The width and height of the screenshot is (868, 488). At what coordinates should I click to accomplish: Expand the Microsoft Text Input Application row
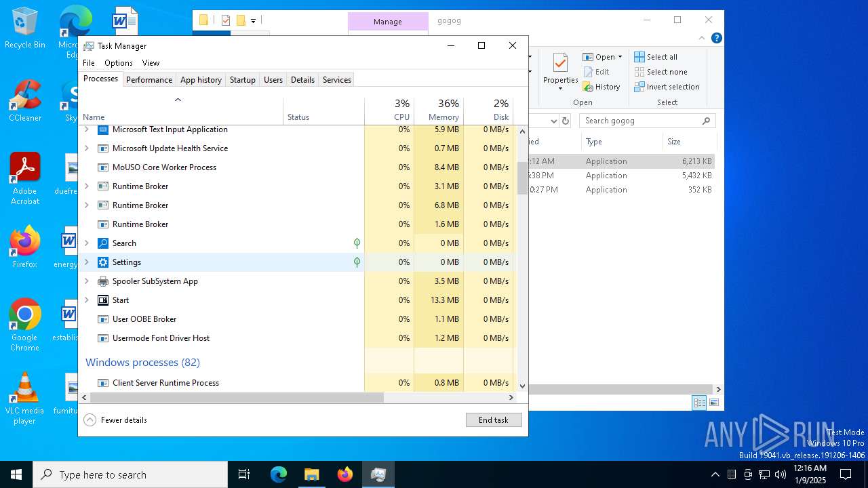click(x=86, y=129)
